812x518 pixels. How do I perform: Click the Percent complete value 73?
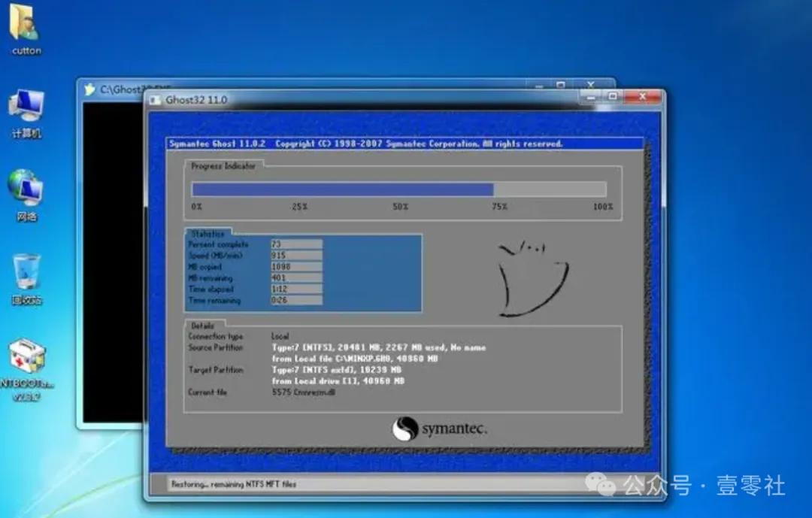(x=296, y=244)
